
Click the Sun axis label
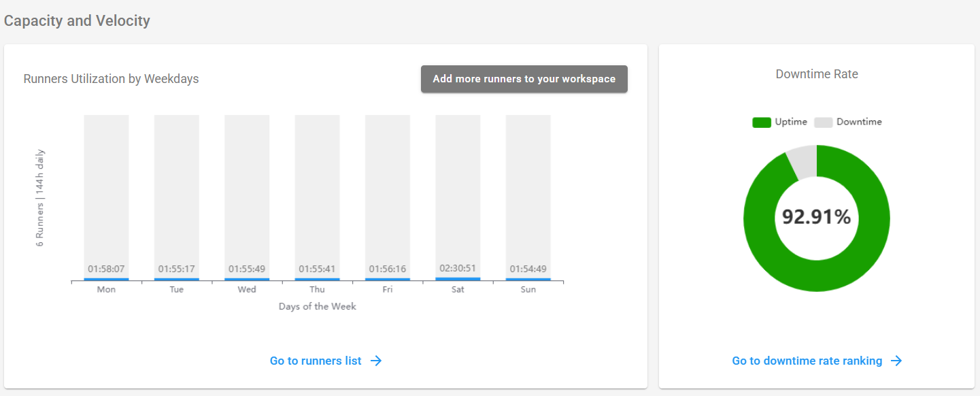(528, 289)
